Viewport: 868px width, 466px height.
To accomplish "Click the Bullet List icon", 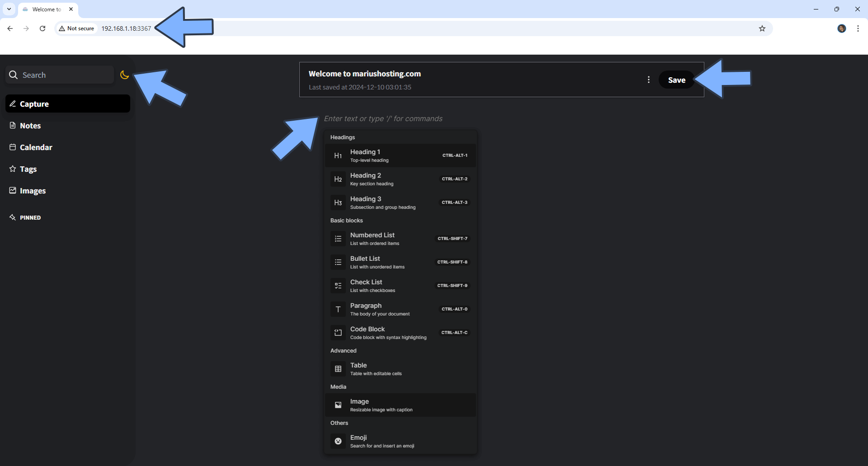I will 338,262.
